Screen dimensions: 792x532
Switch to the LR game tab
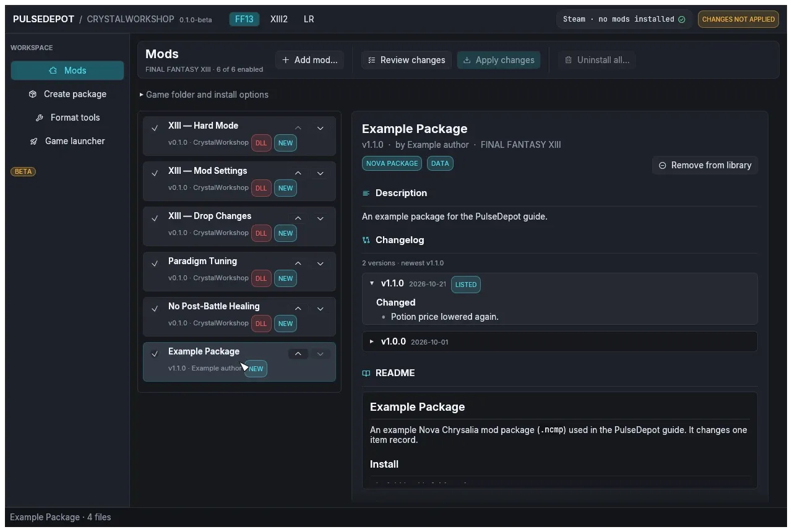click(309, 19)
